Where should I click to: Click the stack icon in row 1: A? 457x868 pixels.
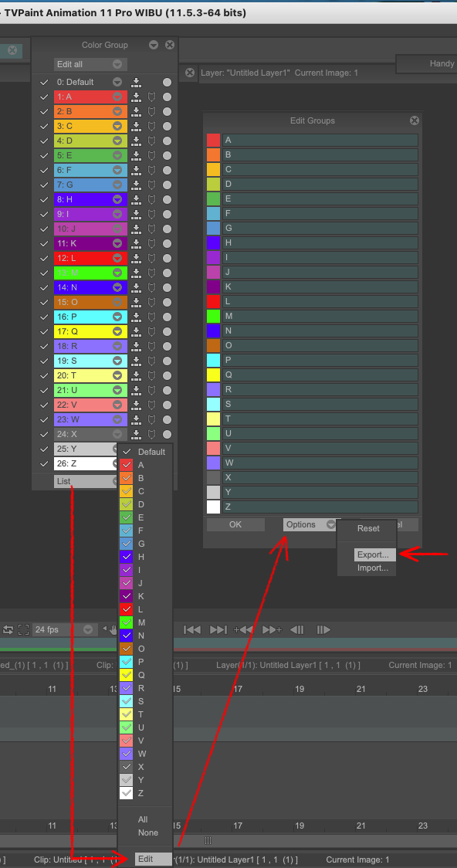pos(136,97)
